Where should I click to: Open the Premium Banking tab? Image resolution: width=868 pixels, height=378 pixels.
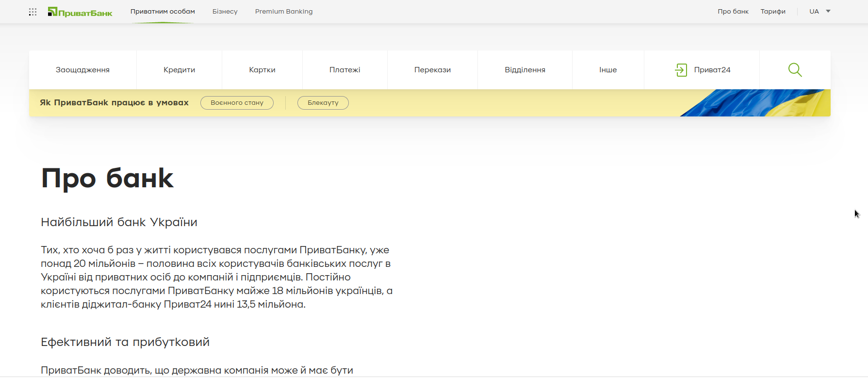pos(284,11)
